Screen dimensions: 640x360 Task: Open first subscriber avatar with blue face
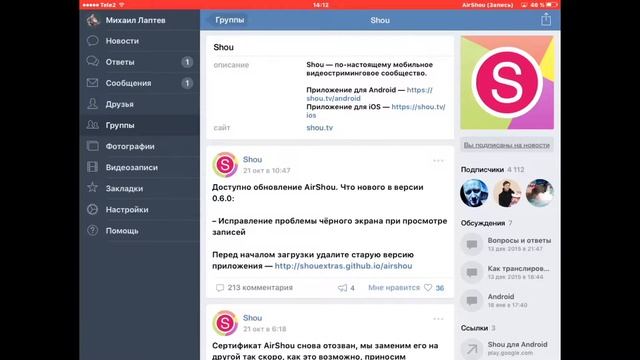point(474,193)
